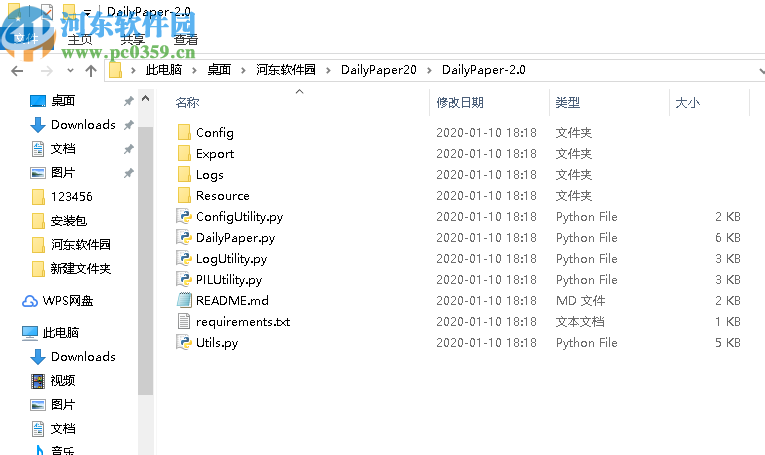Unpin 桌面 using its pin icon

click(128, 101)
